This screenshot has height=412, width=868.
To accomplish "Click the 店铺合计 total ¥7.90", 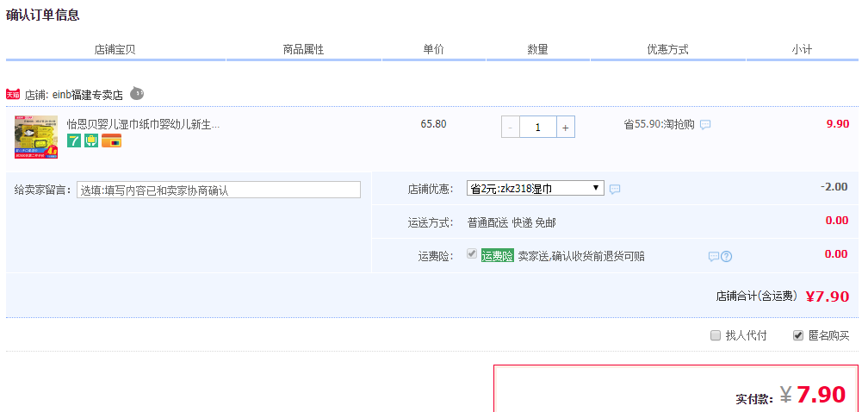I will (x=827, y=297).
